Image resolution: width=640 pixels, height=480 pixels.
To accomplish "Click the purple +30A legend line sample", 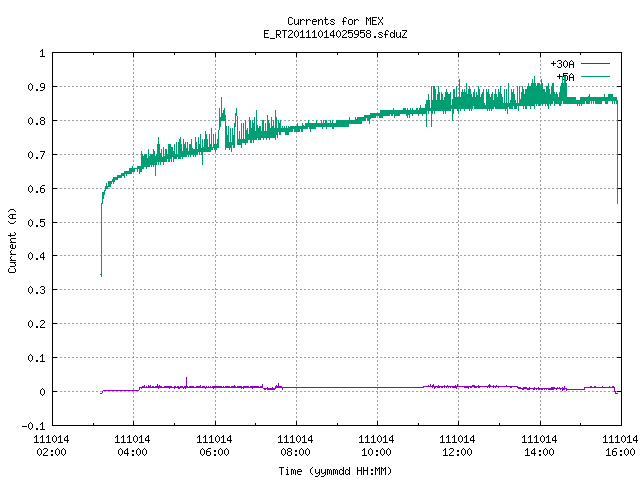I will coord(595,64).
